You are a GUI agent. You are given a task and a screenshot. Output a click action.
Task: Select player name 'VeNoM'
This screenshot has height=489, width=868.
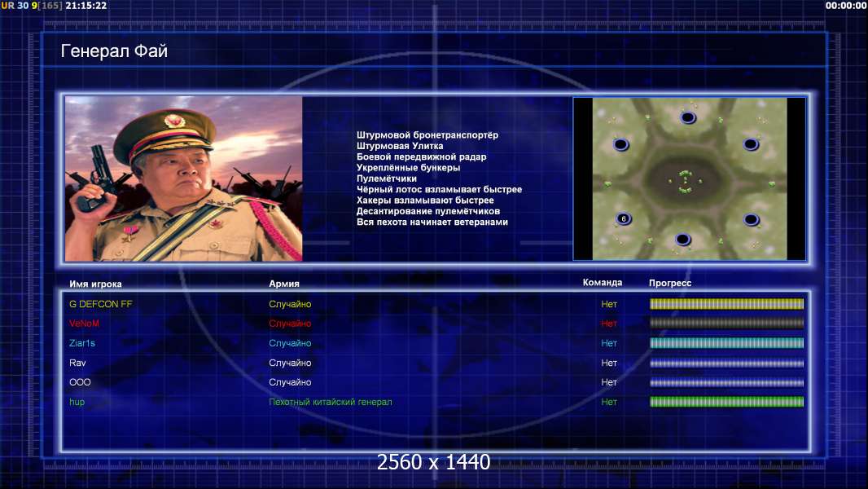84,324
